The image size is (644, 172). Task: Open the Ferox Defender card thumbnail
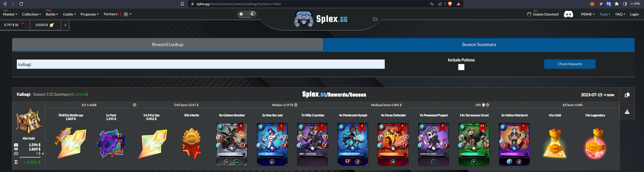pos(393,144)
